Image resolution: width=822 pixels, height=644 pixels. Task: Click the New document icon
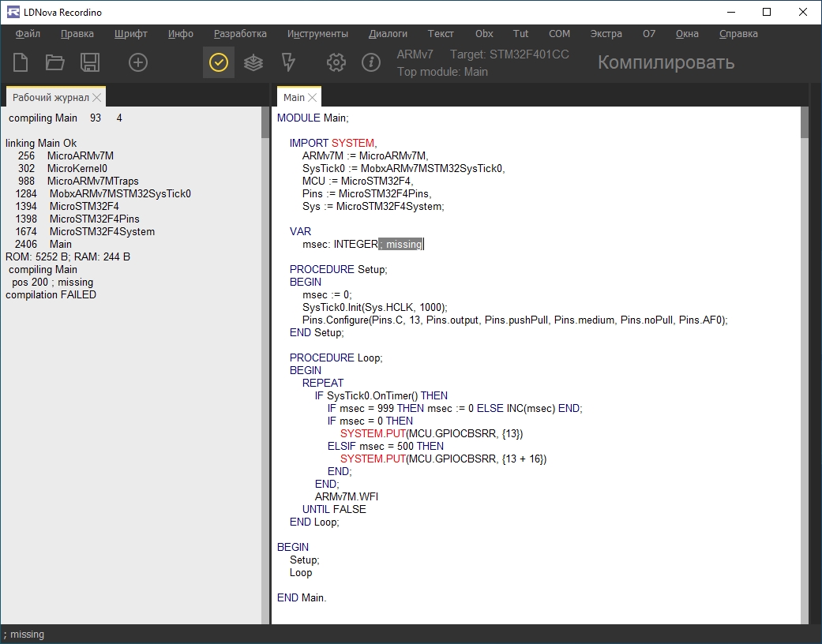(21, 62)
